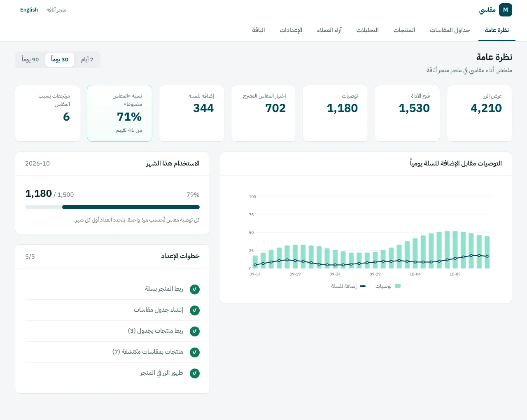The width and height of the screenshot is (527, 420).
Task: Select the 90 يوماً time range
Action: 30,60
